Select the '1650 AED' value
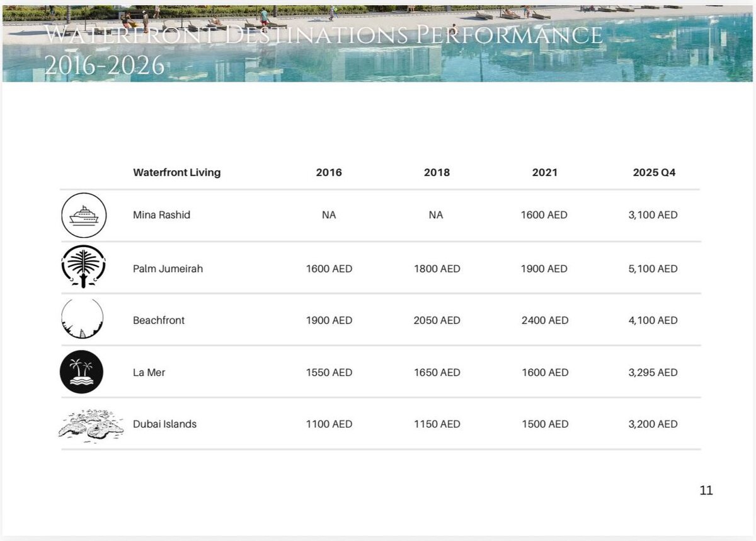The image size is (756, 541). click(437, 373)
